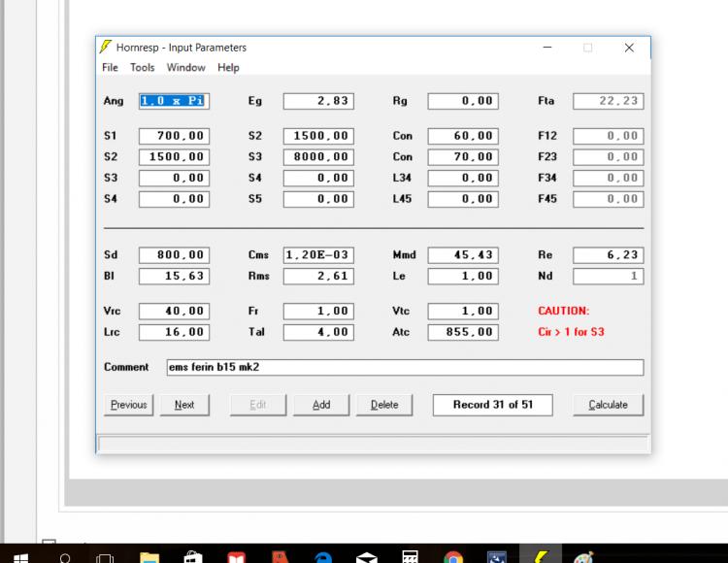Screen dimensions: 728x563
Task: Go to the Next record
Action: pos(183,405)
